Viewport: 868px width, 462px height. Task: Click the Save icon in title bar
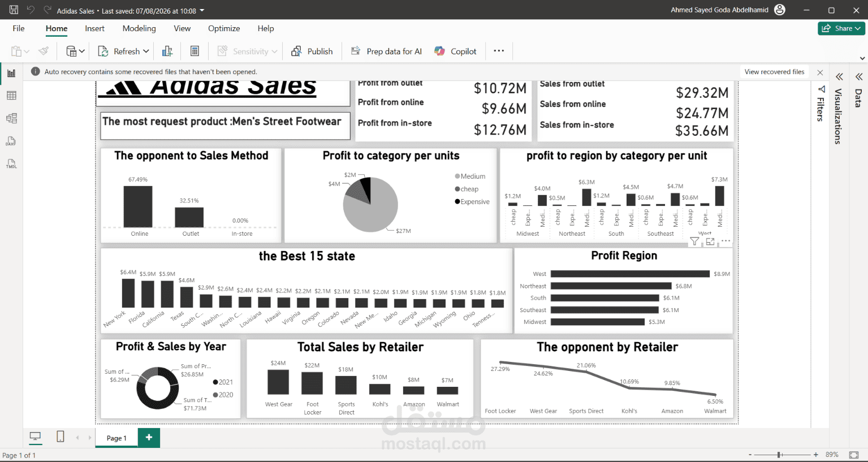pos(14,10)
